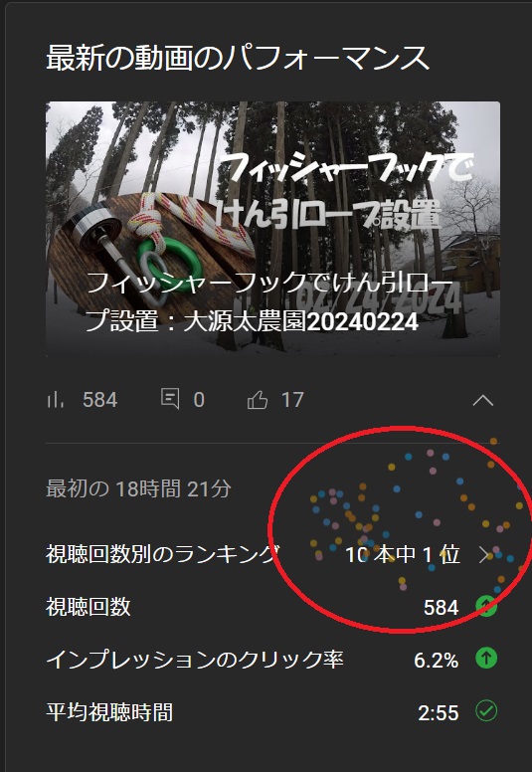Open the latest video thumbnail
532x772 pixels.
tap(272, 229)
